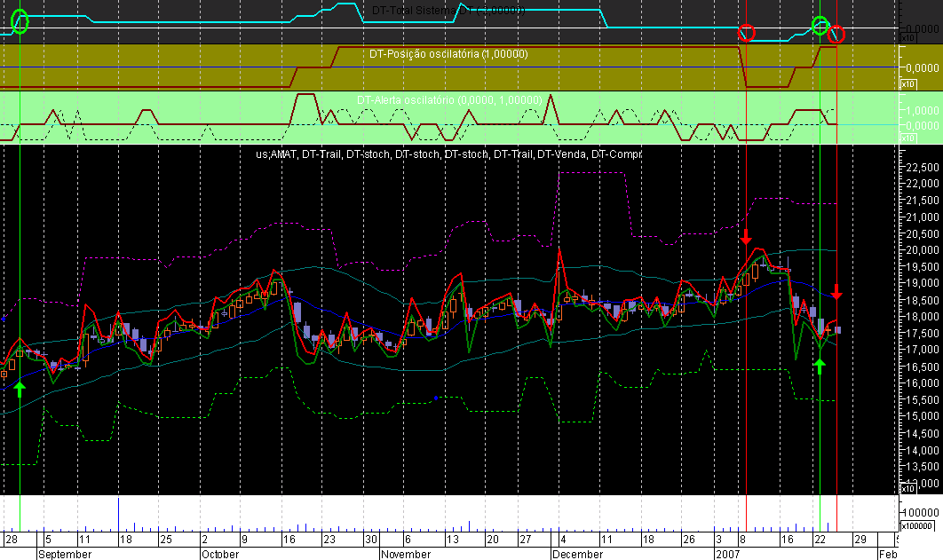
Task: Click the 19,500 price axis label
Action: click(922, 267)
